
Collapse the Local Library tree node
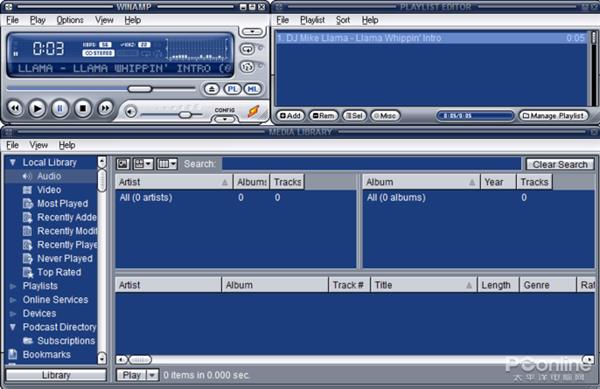coord(13,163)
